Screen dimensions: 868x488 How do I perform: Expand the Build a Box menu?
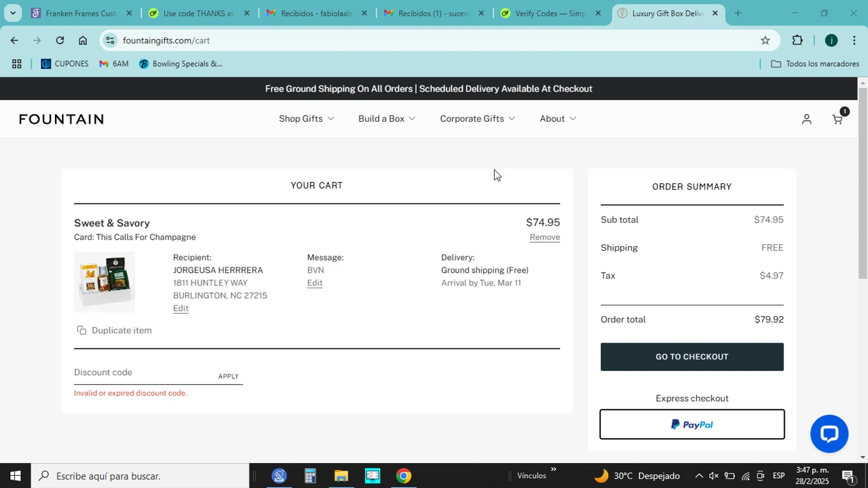click(x=387, y=119)
